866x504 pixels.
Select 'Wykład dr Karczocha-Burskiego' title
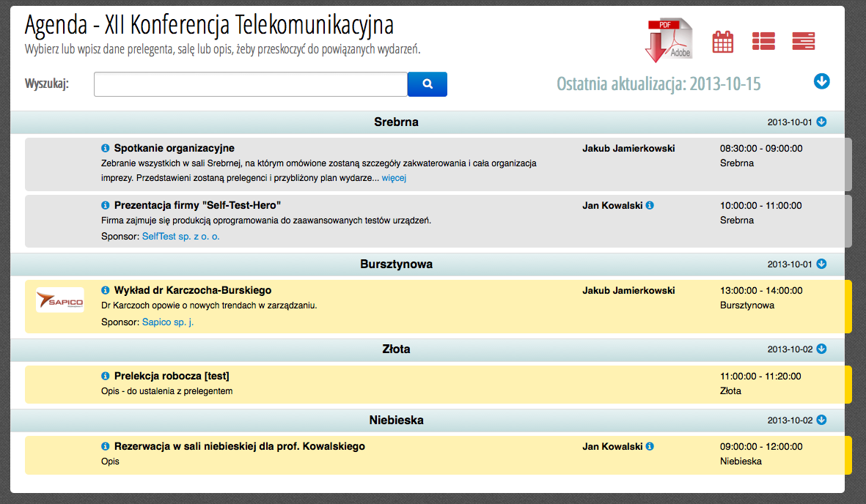pos(193,290)
